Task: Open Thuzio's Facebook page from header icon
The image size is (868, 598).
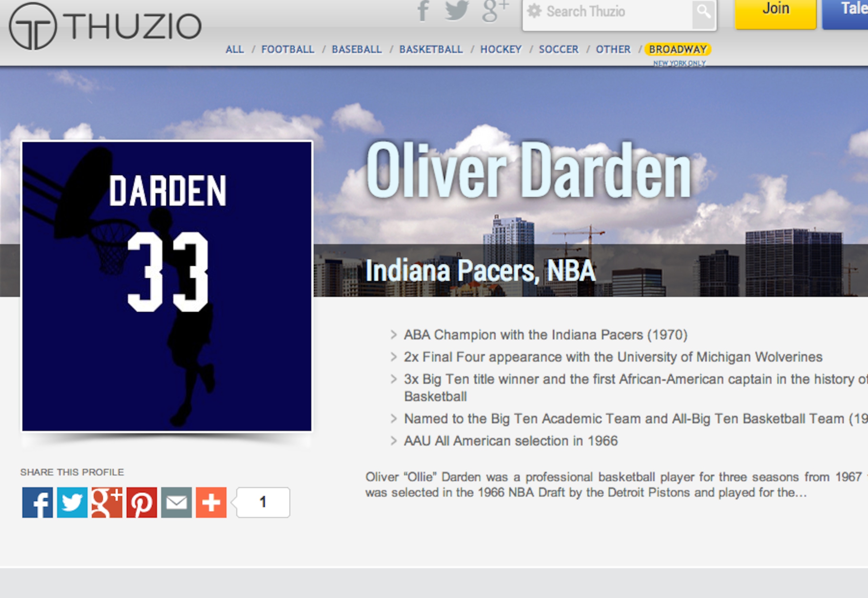Action: point(423,11)
